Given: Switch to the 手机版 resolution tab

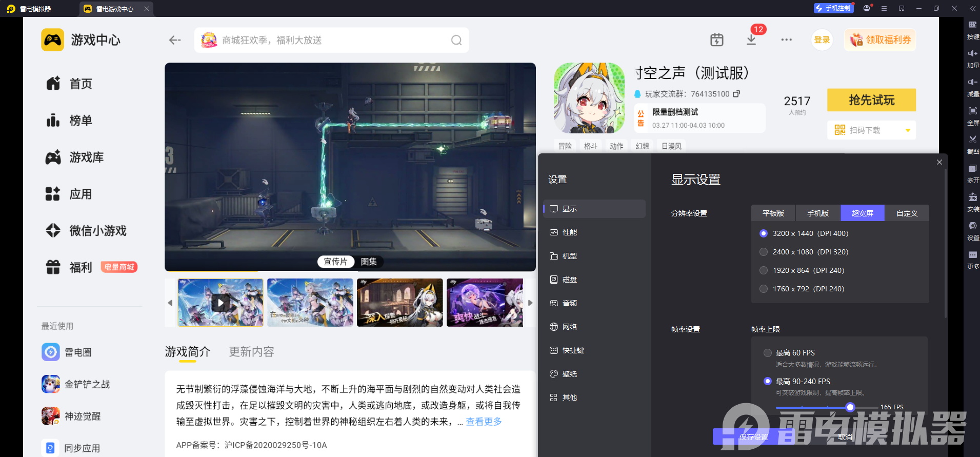Looking at the screenshot, I should click(x=818, y=213).
